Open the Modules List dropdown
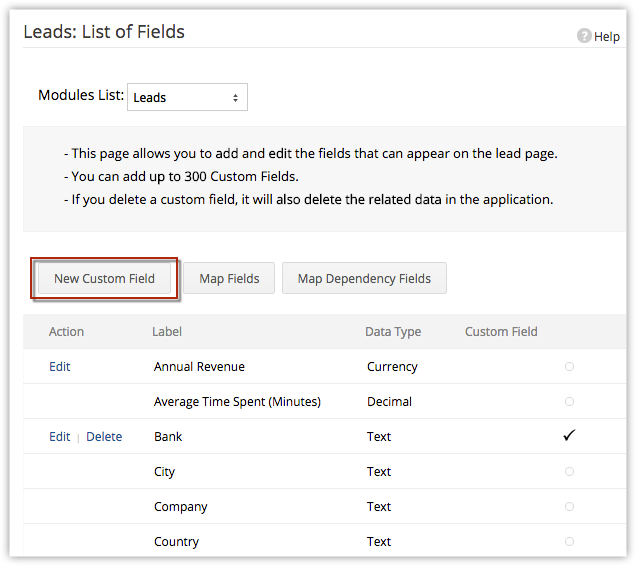 pyautogui.click(x=187, y=97)
